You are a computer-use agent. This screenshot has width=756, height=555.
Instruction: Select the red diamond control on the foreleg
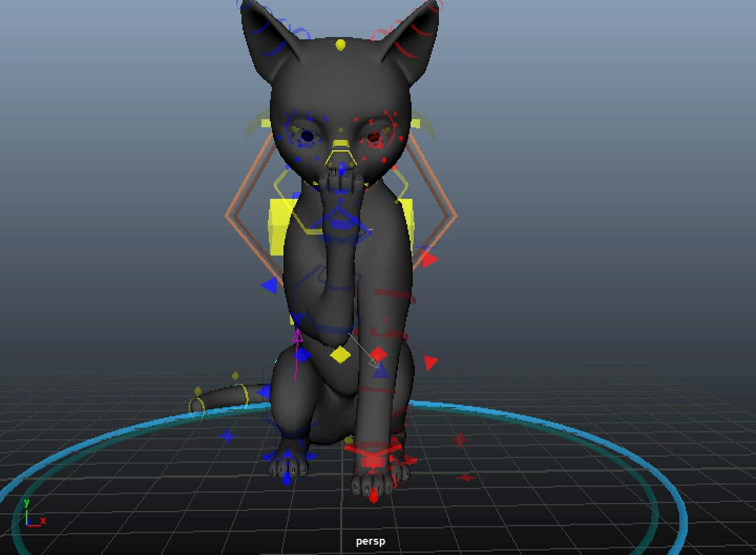tap(379, 354)
